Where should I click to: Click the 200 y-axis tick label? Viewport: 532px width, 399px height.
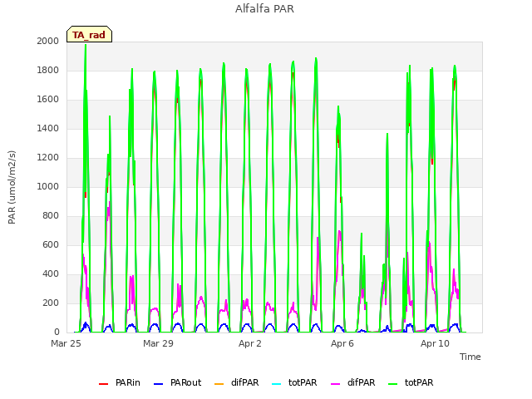pos(51,303)
